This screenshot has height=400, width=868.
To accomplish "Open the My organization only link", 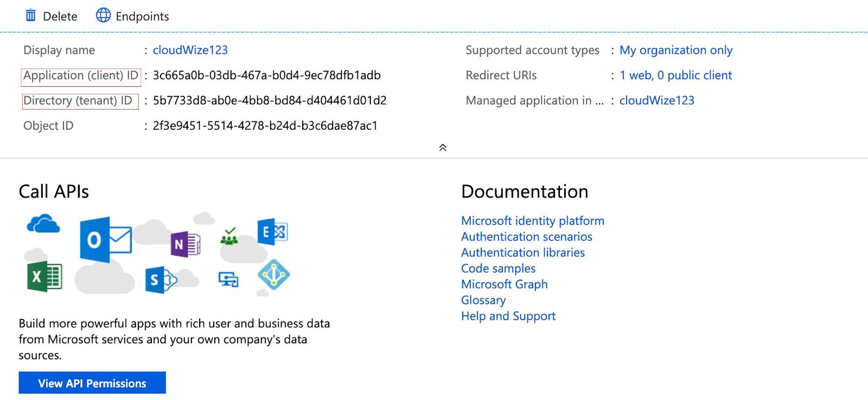I will point(675,50).
